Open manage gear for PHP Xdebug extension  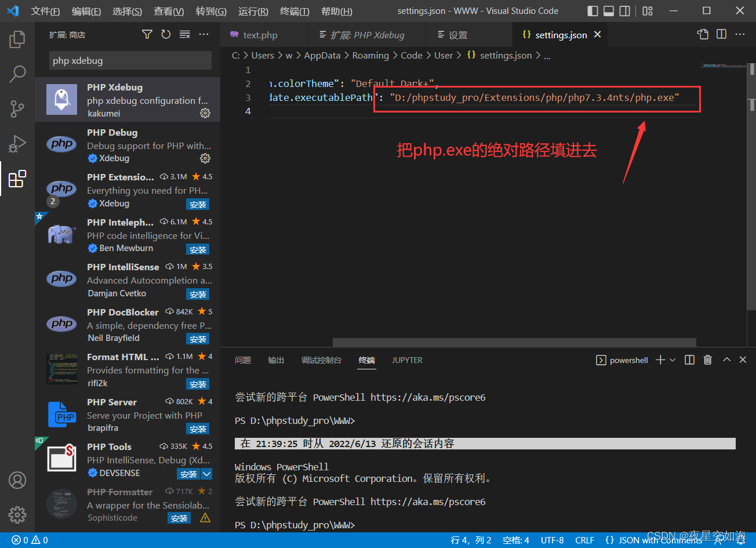[205, 113]
